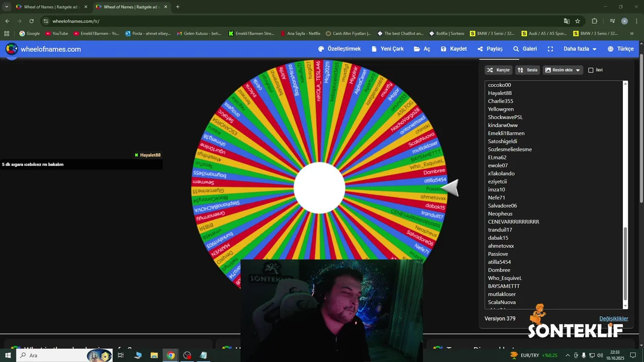Open the Google bookmark
This screenshot has width=644, height=362.
[29, 34]
